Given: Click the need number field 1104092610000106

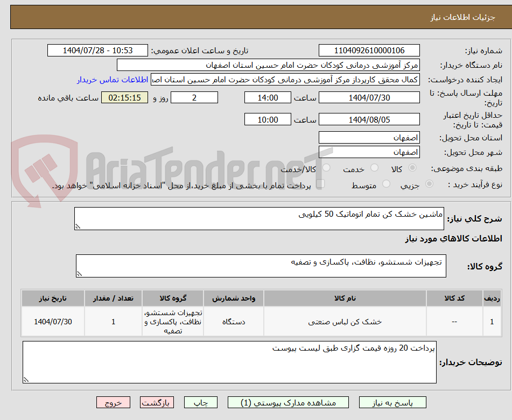Looking at the screenshot, I should pos(369,50).
